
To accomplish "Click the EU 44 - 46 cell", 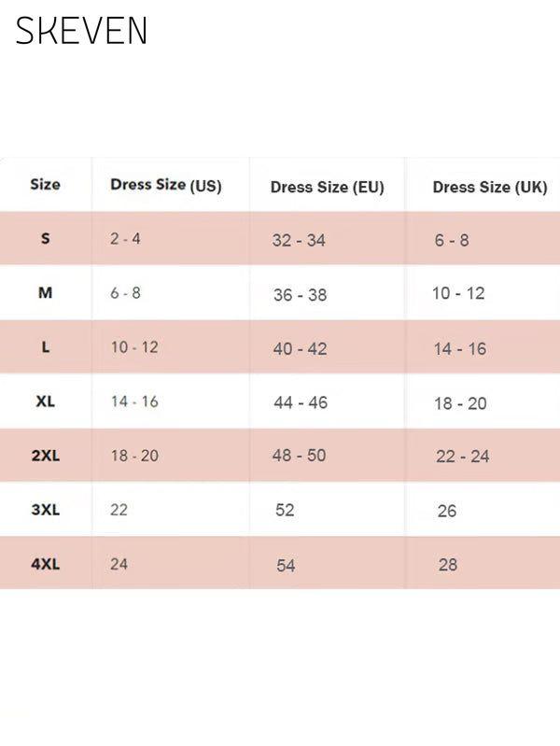I will [x=301, y=402].
